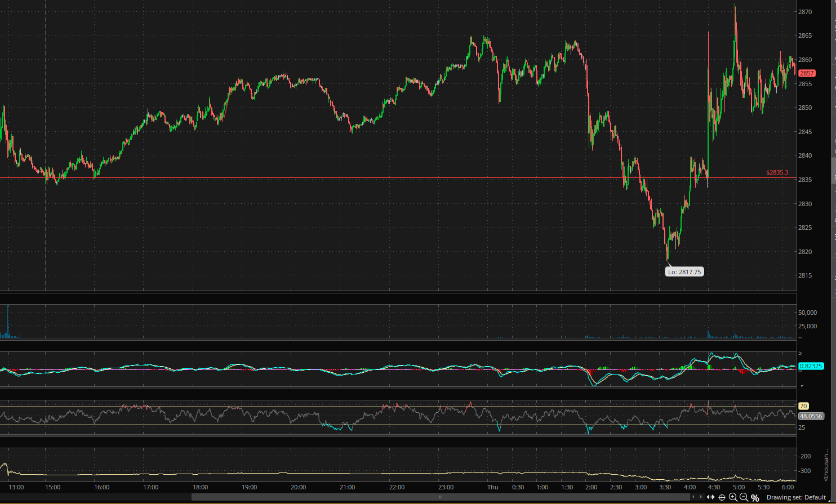Click the 2870 price axis label
The width and height of the screenshot is (836, 504).
click(x=805, y=11)
